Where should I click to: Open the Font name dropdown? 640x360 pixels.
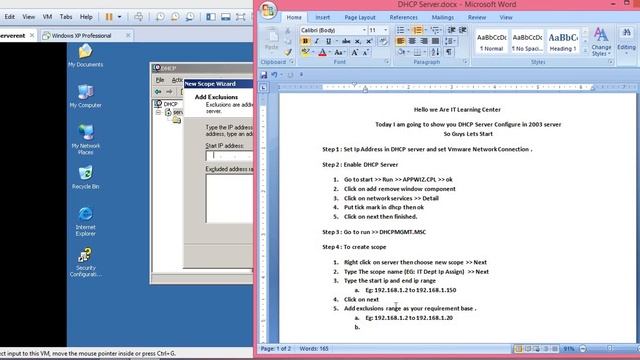[364, 30]
